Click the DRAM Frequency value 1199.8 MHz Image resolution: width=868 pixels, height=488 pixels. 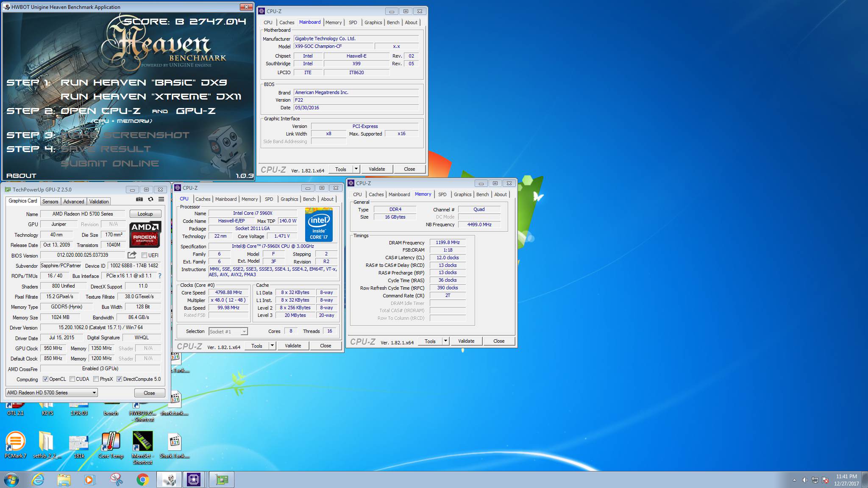click(x=448, y=243)
